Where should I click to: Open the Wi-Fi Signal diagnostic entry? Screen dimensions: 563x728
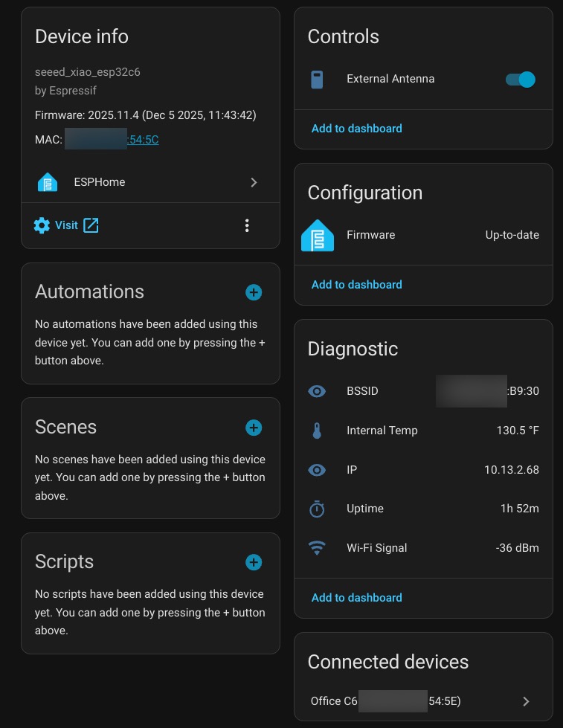pyautogui.click(x=423, y=548)
